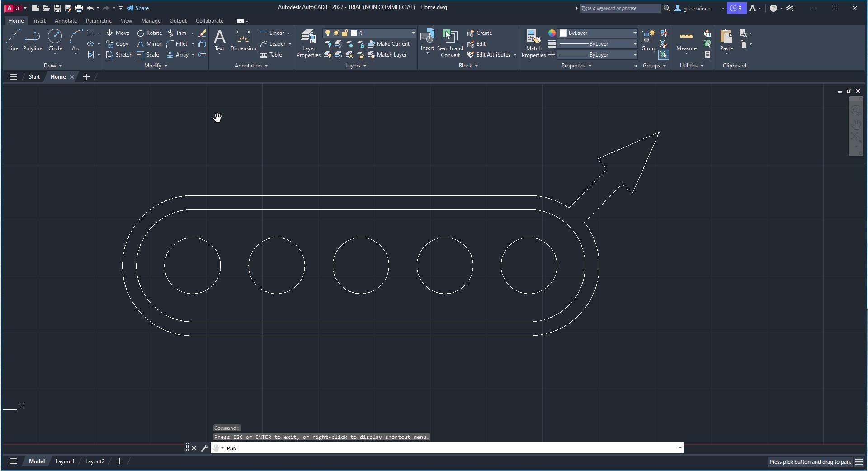Select the Stretch tool
Viewport: 868px width, 471px height.
(119, 55)
